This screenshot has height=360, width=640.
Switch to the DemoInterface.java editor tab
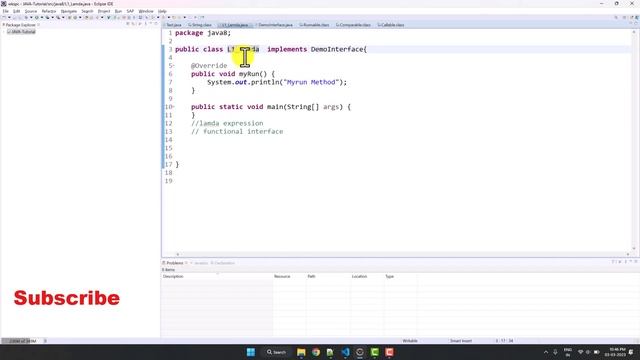tap(275, 25)
